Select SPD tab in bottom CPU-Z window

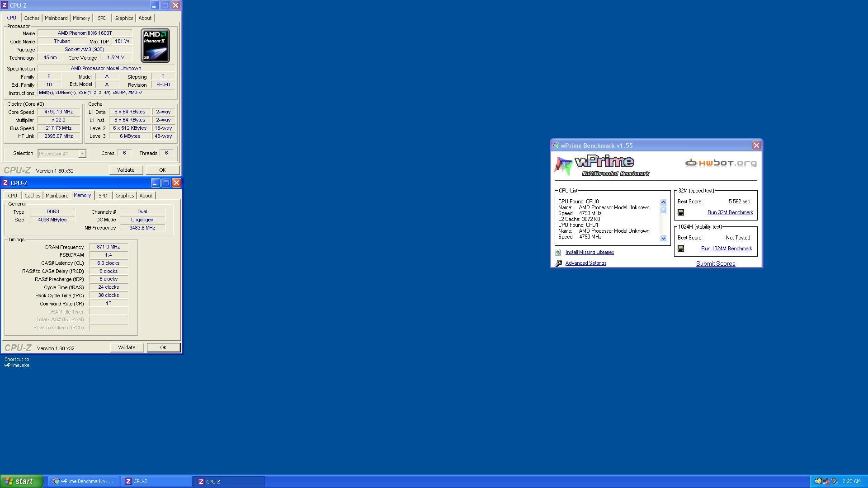click(x=103, y=196)
